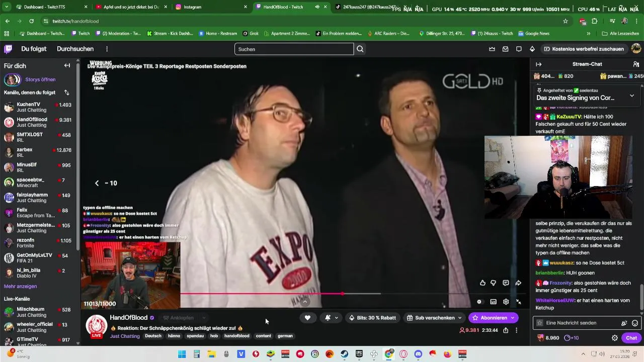This screenshot has height=362, width=644.
Task: Open the Du folgst navigation item
Action: pos(34,49)
